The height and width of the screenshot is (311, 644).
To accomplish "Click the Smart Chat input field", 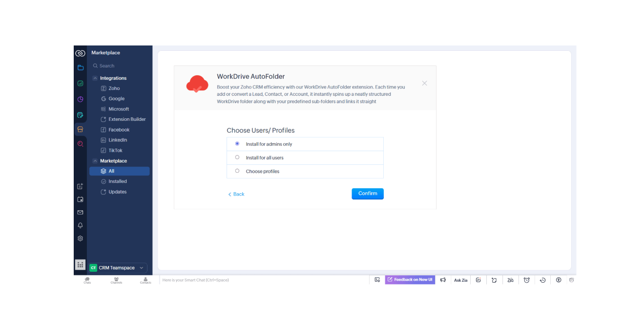I will pyautogui.click(x=264, y=280).
